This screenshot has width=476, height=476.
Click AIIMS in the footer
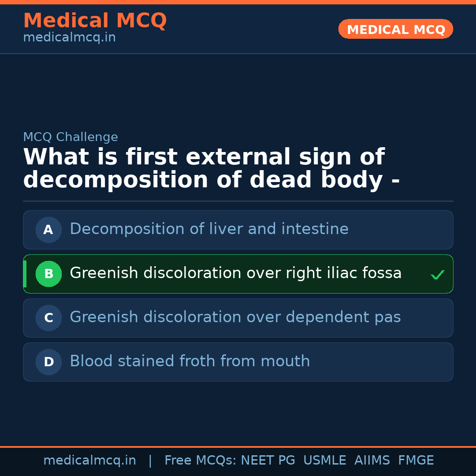tap(372, 461)
